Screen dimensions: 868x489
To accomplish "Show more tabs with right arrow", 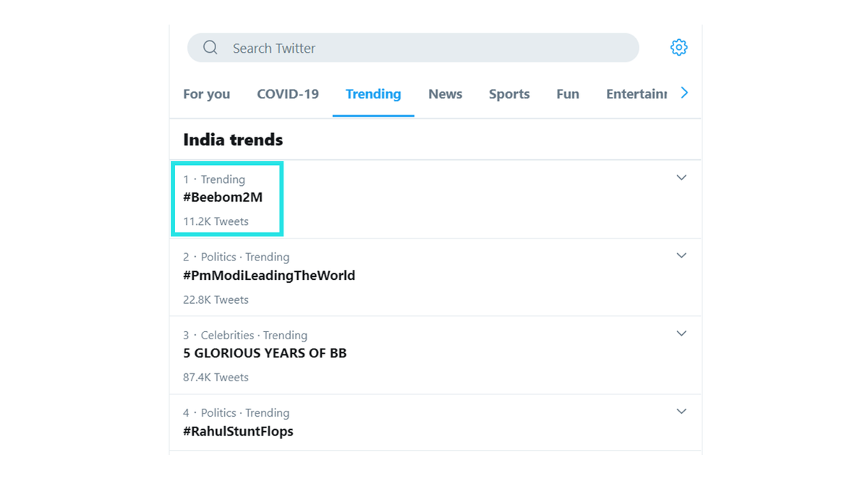I will [684, 93].
